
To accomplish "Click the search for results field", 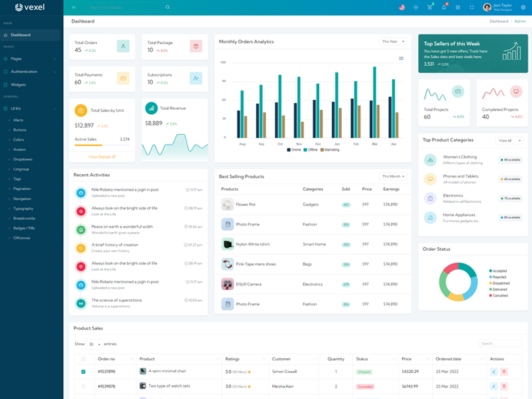I will (126, 7).
